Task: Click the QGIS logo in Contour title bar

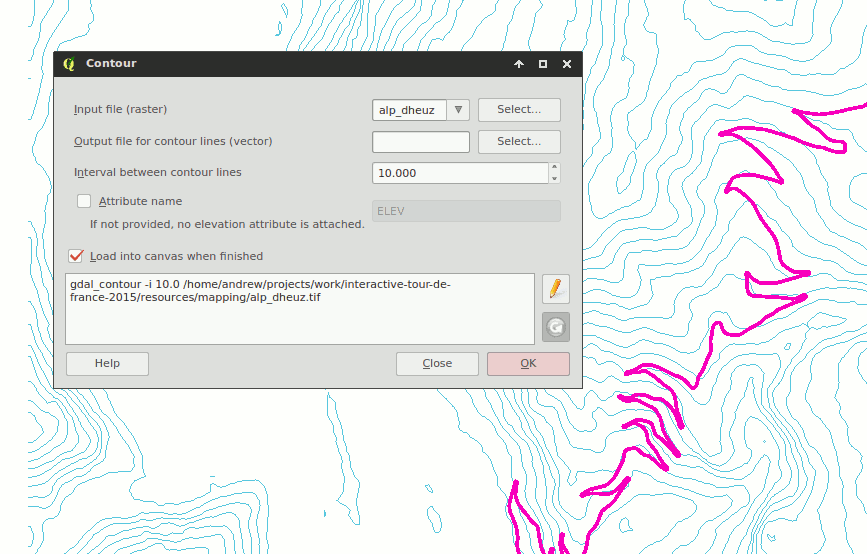Action: pyautogui.click(x=69, y=64)
